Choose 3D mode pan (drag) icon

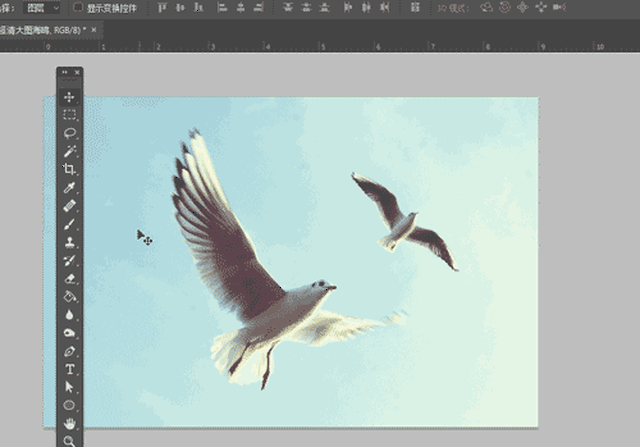[523, 7]
